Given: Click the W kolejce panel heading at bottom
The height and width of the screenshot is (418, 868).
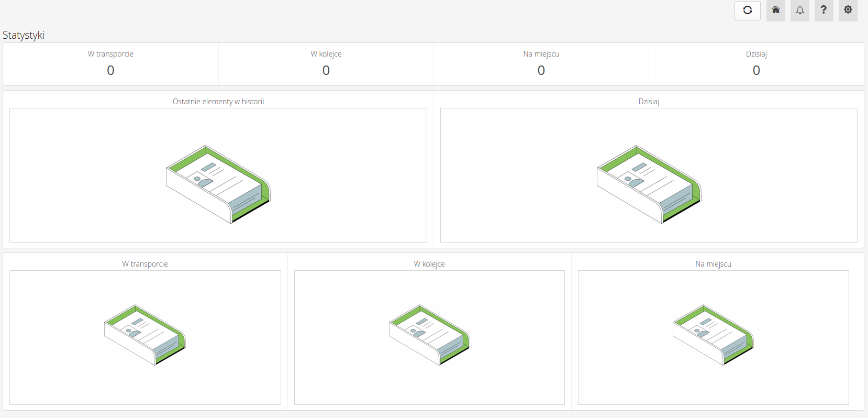Looking at the screenshot, I should [x=429, y=264].
